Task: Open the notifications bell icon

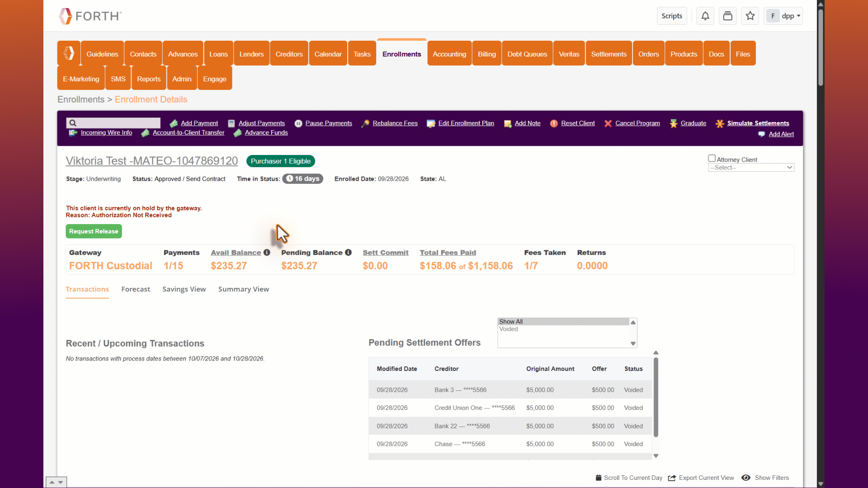Action: [705, 16]
